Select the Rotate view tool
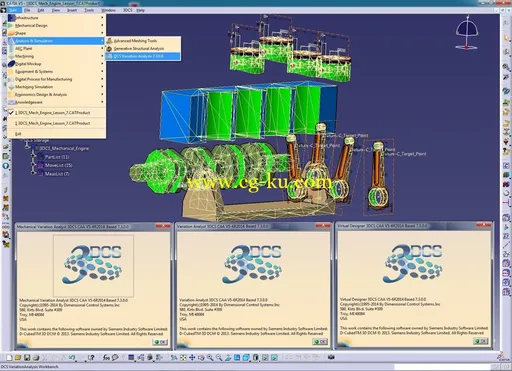512x371 pixels. [201, 358]
